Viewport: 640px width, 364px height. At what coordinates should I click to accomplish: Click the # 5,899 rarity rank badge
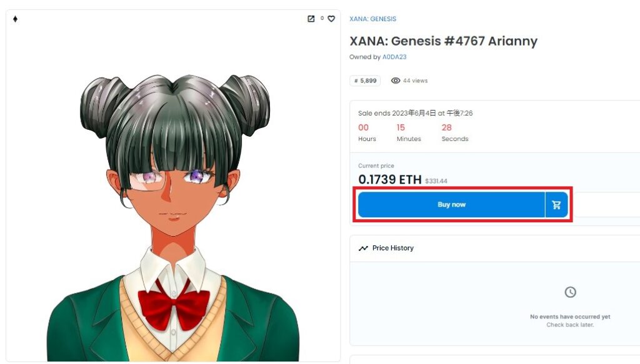tap(365, 81)
